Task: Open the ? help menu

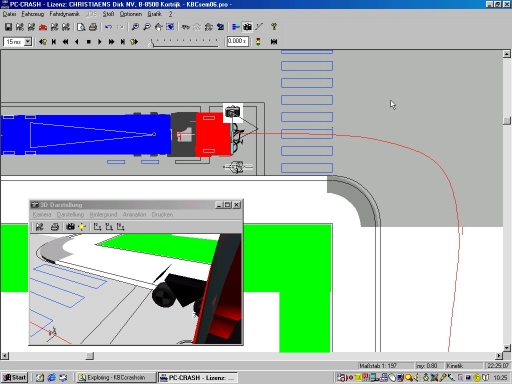Action: point(170,14)
